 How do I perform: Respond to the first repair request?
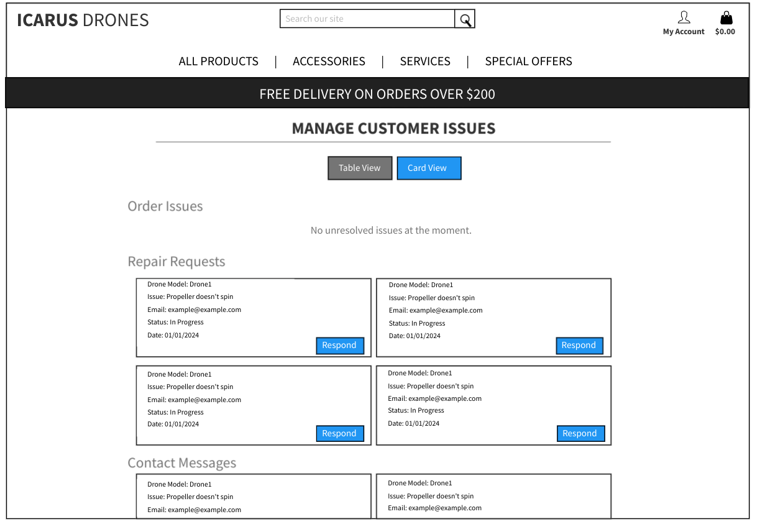(340, 345)
